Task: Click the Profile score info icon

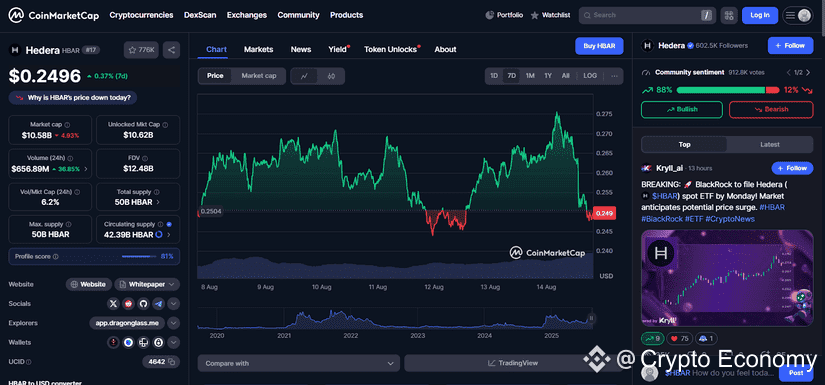Action: click(55, 257)
